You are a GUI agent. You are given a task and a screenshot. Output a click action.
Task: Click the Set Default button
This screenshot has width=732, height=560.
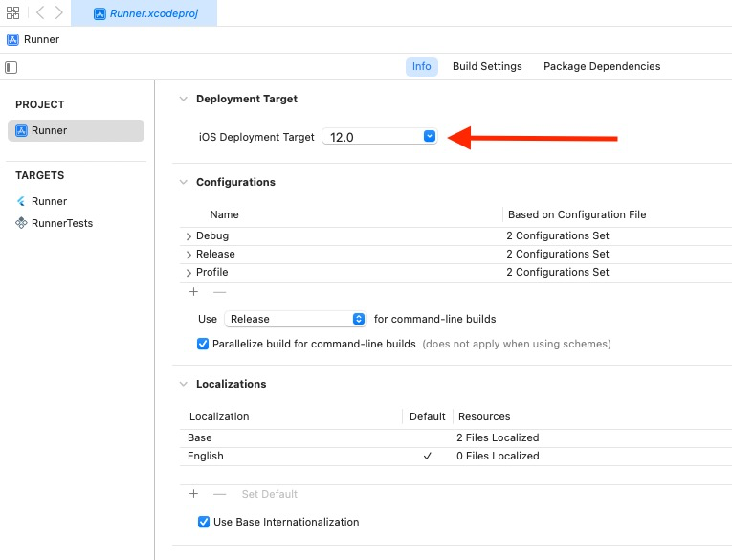[270, 494]
